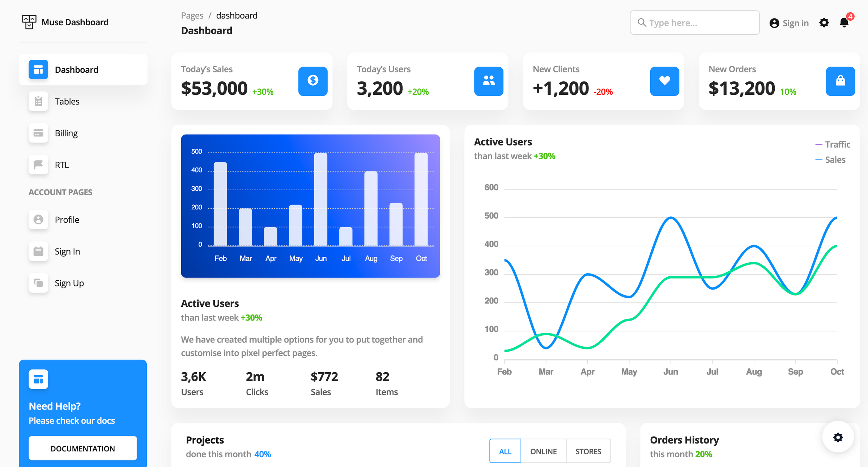The width and height of the screenshot is (868, 467).
Task: Select the ONLINE projects filter
Action: point(544,451)
